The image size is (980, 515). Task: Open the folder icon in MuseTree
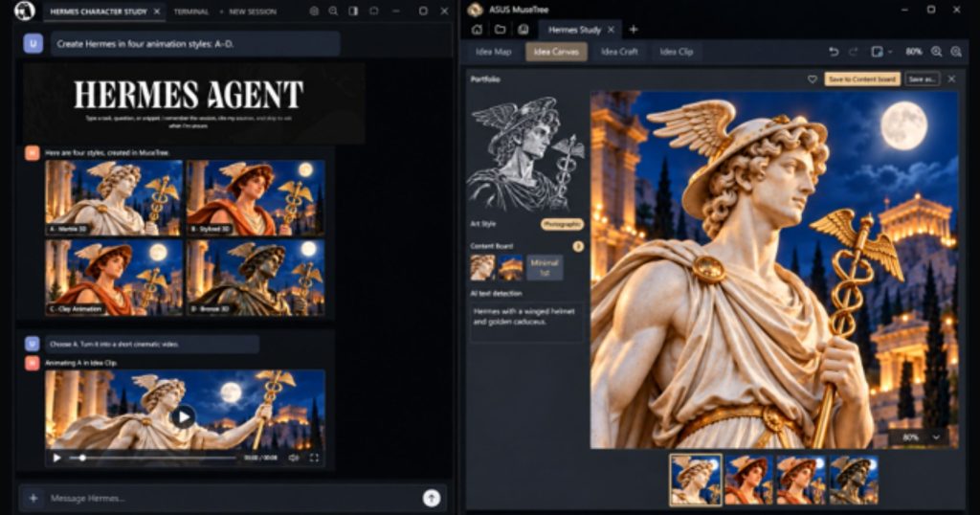[500, 30]
